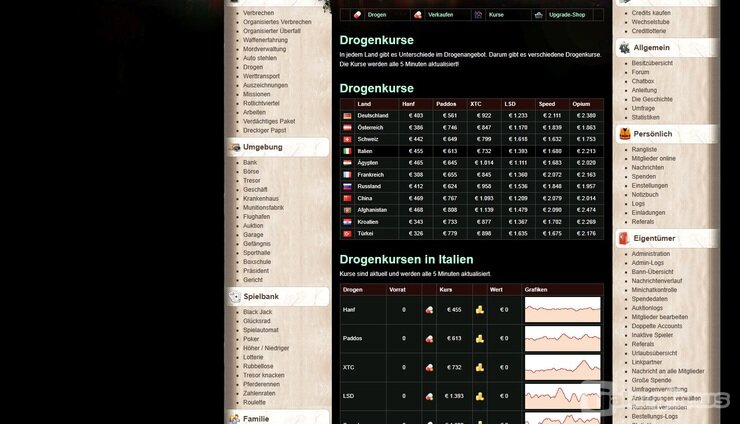Click the pill icon in Paddos row
Image resolution: width=740 pixels, height=424 pixels.
point(429,339)
